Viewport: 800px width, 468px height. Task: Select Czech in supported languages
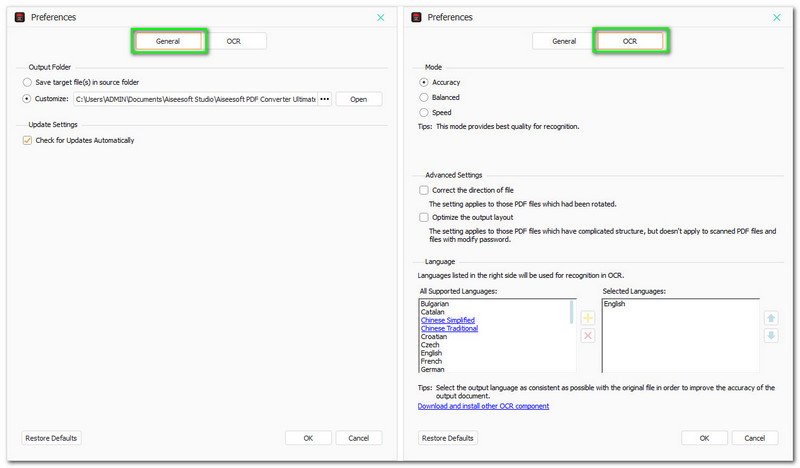[430, 344]
